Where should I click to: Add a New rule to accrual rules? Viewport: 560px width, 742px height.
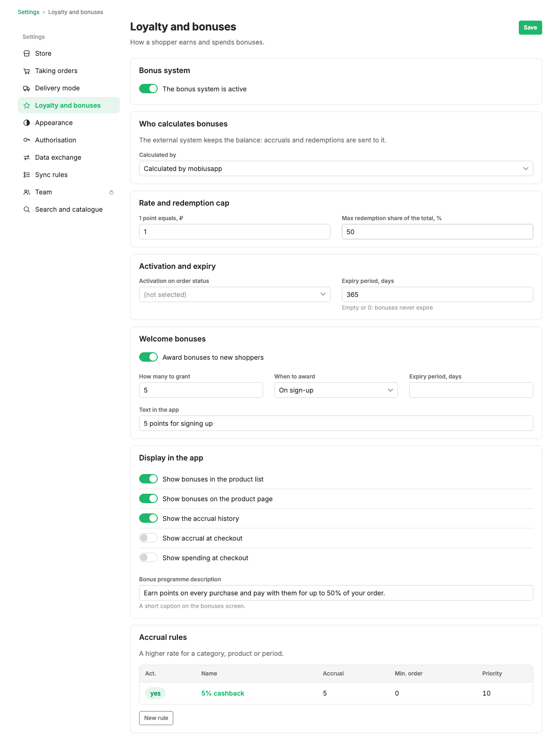[156, 718]
